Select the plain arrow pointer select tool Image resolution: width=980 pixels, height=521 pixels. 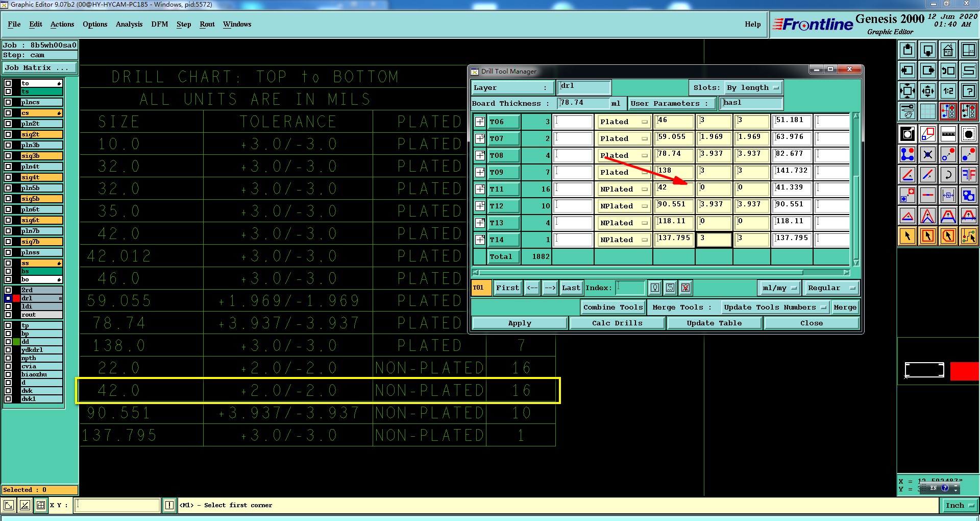pos(908,236)
